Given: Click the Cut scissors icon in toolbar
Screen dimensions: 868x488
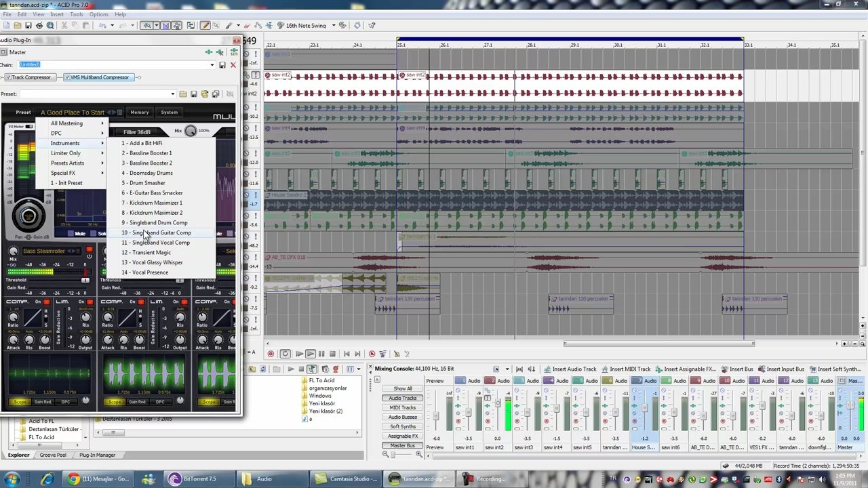Looking at the screenshot, I should point(64,25).
